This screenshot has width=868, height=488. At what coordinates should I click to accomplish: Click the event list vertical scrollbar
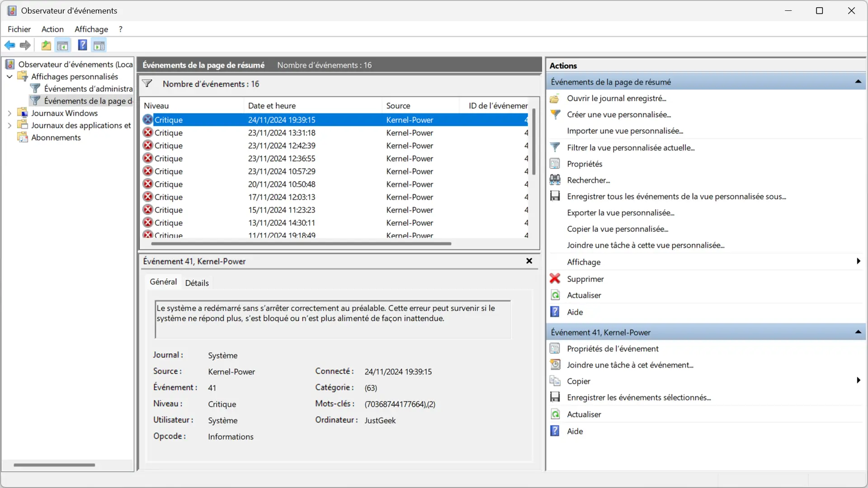click(534, 142)
